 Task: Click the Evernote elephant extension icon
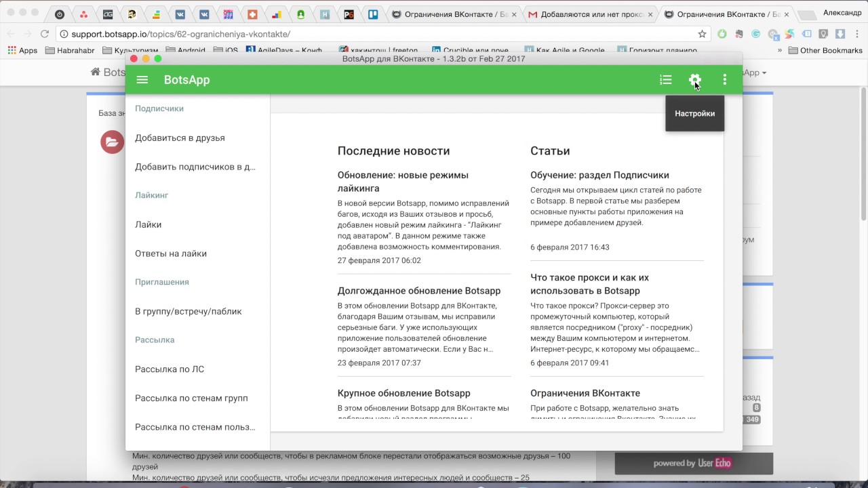(x=739, y=34)
